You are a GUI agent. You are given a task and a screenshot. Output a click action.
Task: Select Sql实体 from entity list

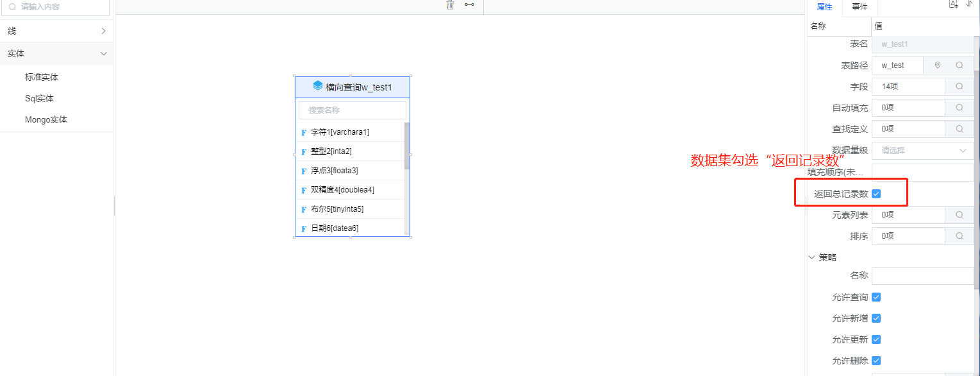[x=39, y=98]
